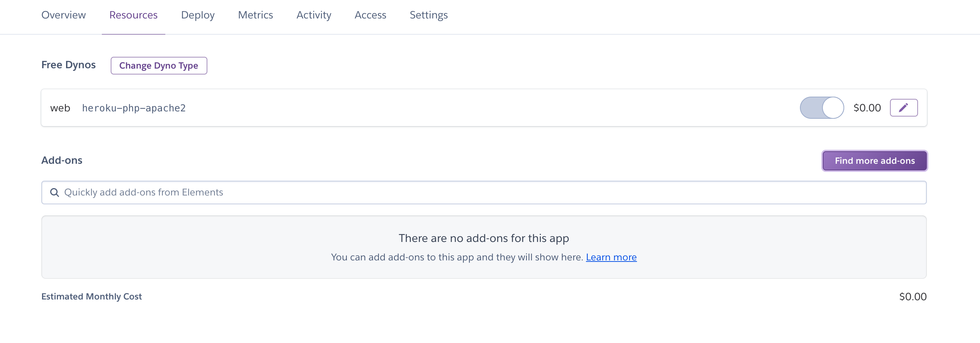Switch to the Deploy tab

197,15
